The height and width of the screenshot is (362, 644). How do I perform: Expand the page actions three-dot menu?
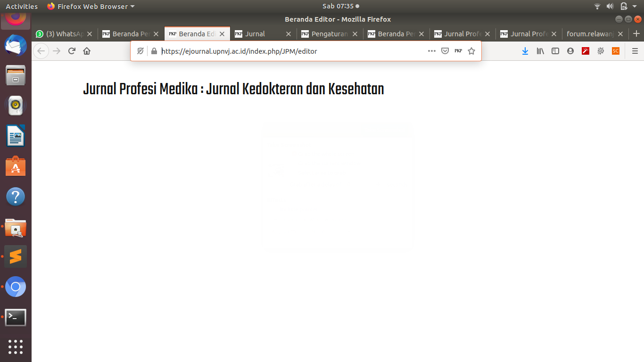tap(431, 51)
